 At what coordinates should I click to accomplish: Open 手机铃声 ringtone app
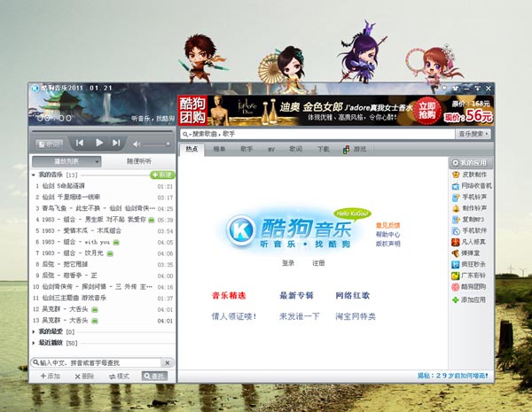(470, 197)
